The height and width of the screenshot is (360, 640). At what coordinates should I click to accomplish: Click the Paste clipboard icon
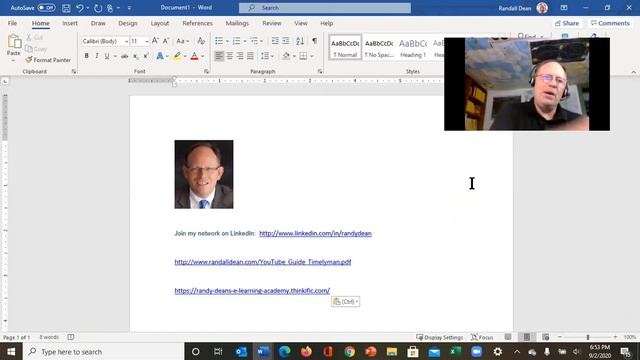pyautogui.click(x=14, y=42)
